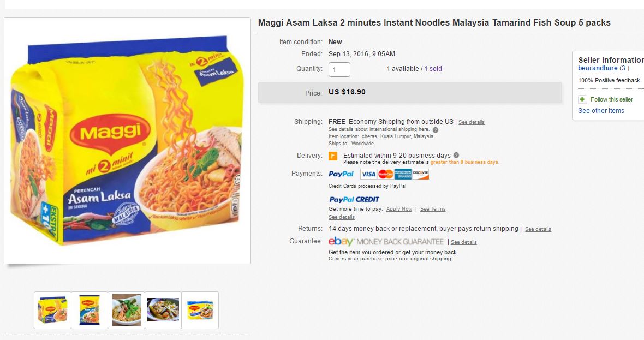Viewport: 644px width, 340px height.
Task: Click the MasterCard icon
Action: click(386, 174)
